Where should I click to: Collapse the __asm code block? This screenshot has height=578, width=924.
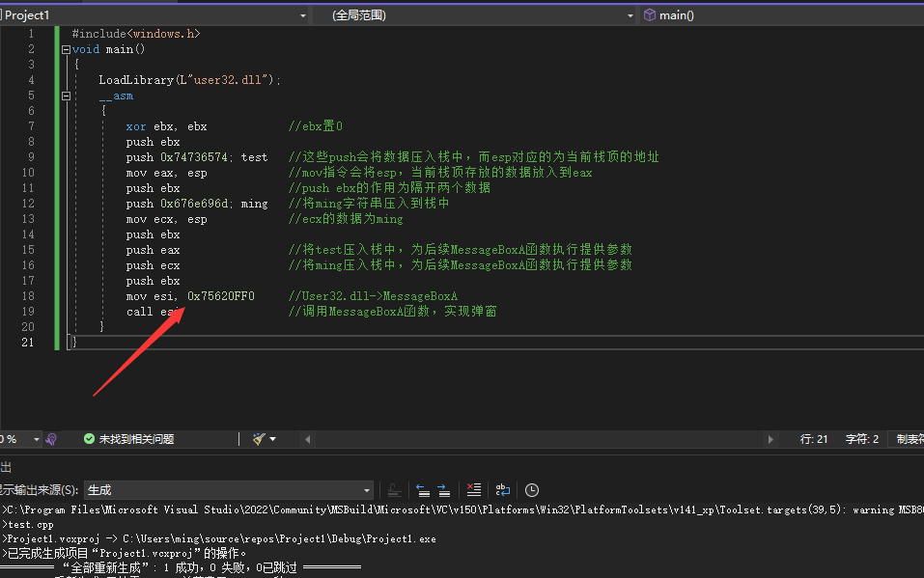pos(66,96)
